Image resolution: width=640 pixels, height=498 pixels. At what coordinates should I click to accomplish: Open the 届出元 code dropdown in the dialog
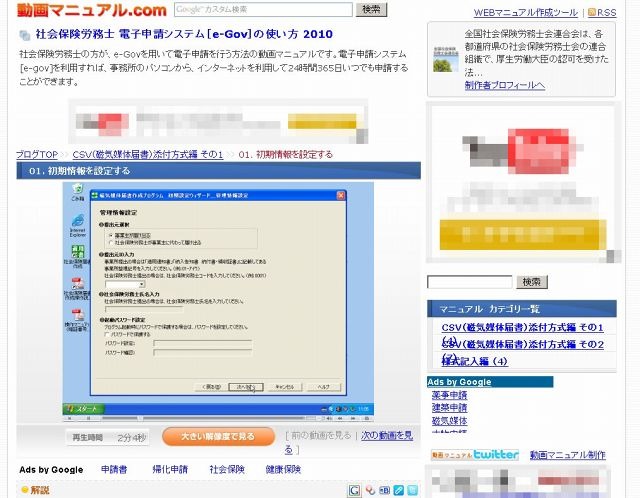125,284
